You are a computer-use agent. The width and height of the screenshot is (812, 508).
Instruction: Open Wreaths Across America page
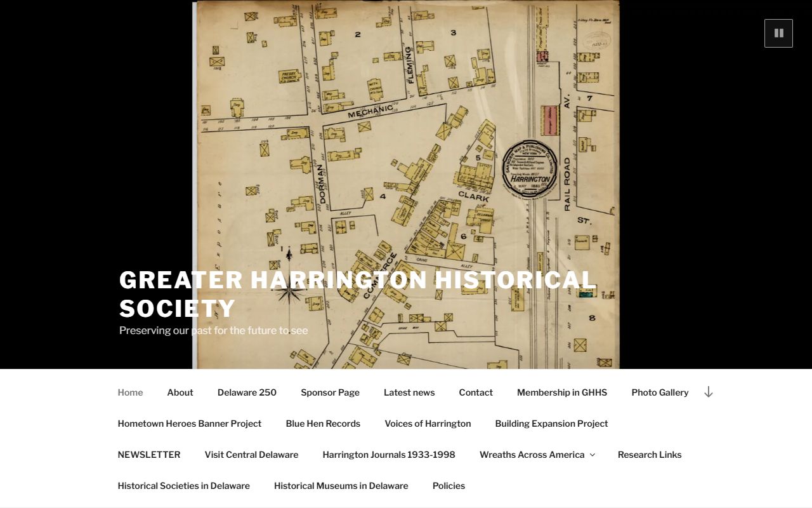(532, 455)
